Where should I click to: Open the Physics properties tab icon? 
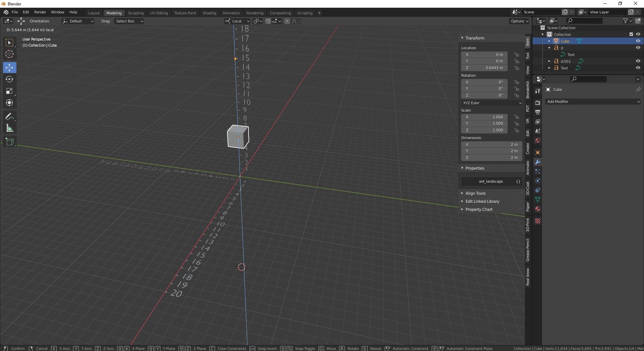[x=538, y=181]
